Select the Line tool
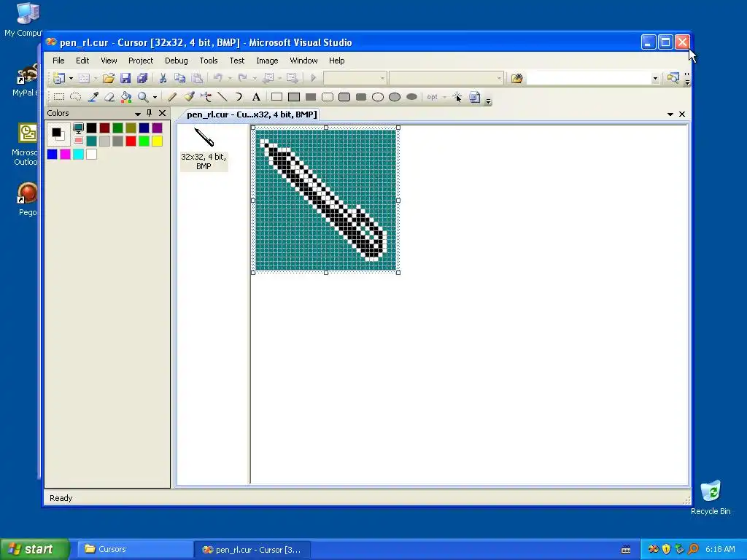The height and width of the screenshot is (560, 747). click(222, 97)
